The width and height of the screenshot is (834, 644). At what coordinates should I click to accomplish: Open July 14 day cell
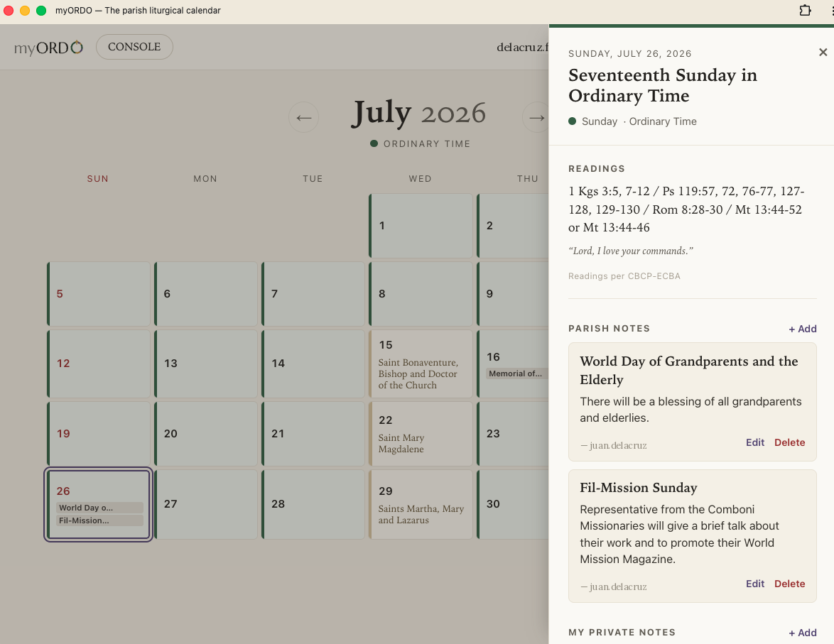(x=313, y=364)
